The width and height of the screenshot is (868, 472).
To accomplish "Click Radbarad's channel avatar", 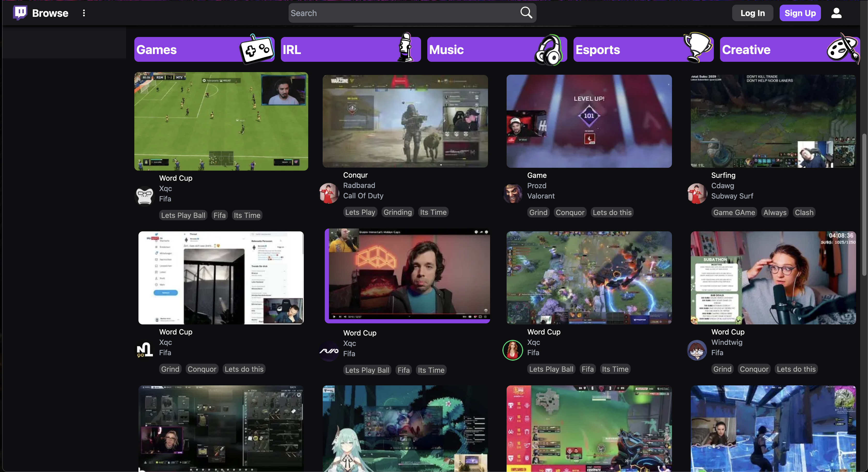I will tap(329, 193).
